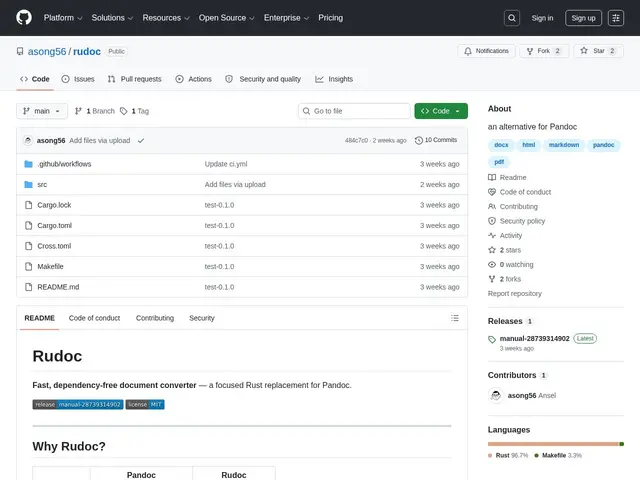Open the header command palette icon button
The width and height of the screenshot is (640, 480).
[x=616, y=18]
